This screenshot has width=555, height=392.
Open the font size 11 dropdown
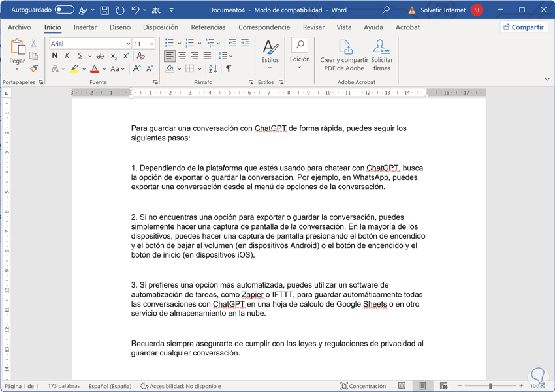(x=152, y=44)
